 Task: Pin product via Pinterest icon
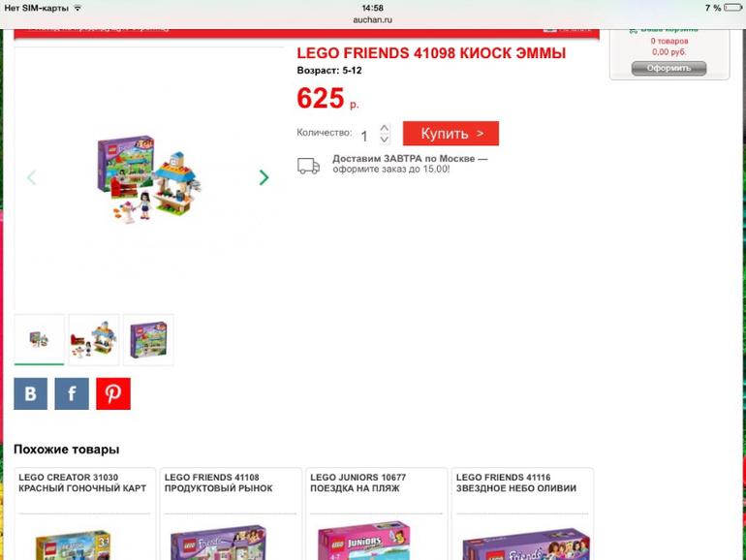[x=113, y=393]
